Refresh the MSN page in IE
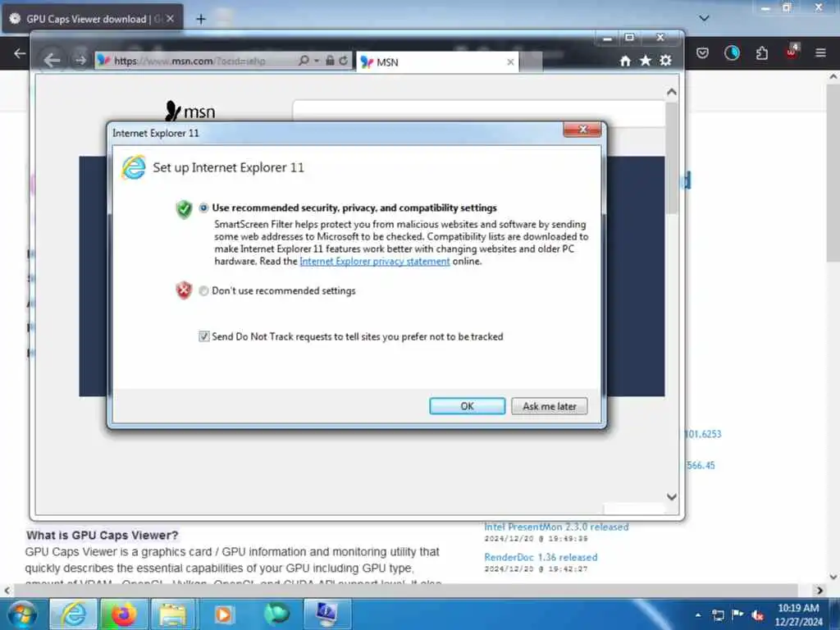 pos(344,61)
